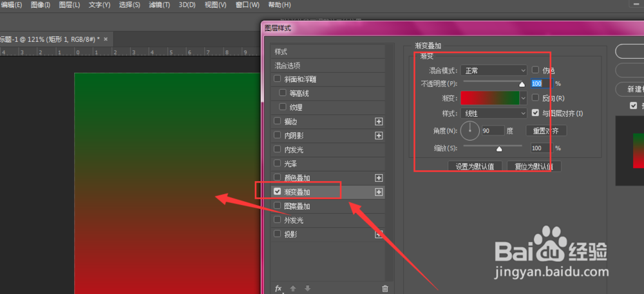Open the 图像(I) menu
This screenshot has width=644, height=294.
[x=40, y=5]
